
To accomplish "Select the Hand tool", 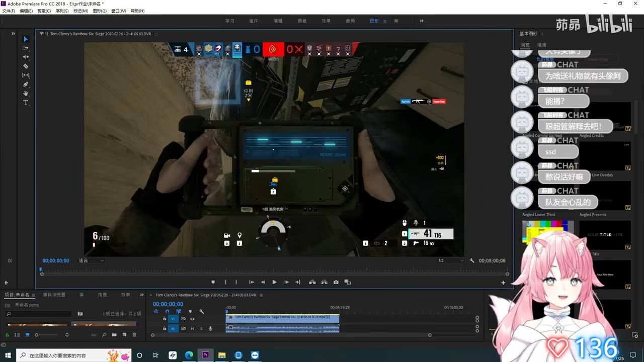I will [x=26, y=93].
